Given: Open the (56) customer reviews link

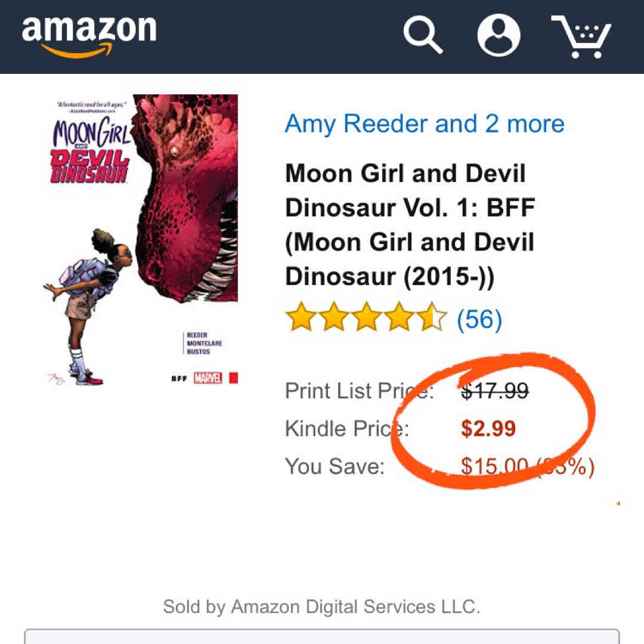Looking at the screenshot, I should (x=479, y=320).
